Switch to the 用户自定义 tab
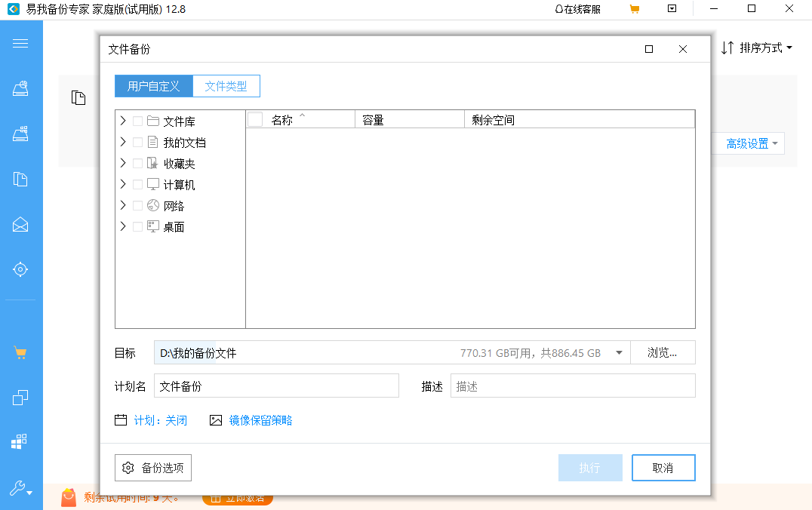 coord(153,86)
